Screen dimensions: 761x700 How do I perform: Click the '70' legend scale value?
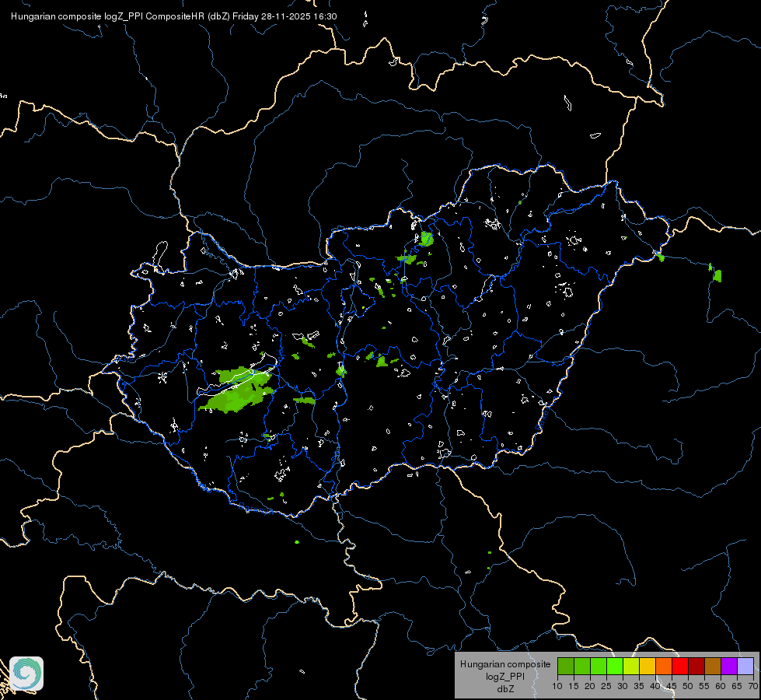[753, 687]
